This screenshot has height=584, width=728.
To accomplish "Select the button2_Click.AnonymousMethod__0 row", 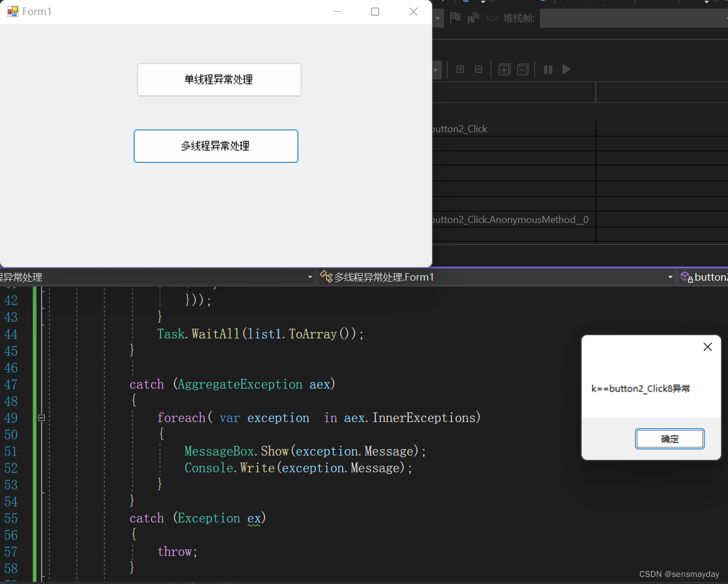I will [x=513, y=220].
